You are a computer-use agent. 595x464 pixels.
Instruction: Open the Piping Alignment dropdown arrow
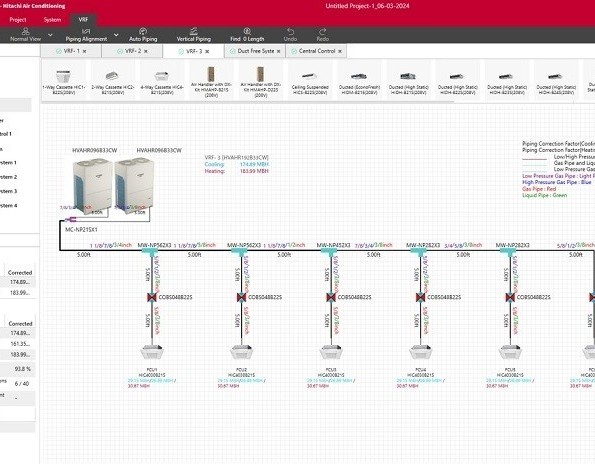tap(116, 35)
